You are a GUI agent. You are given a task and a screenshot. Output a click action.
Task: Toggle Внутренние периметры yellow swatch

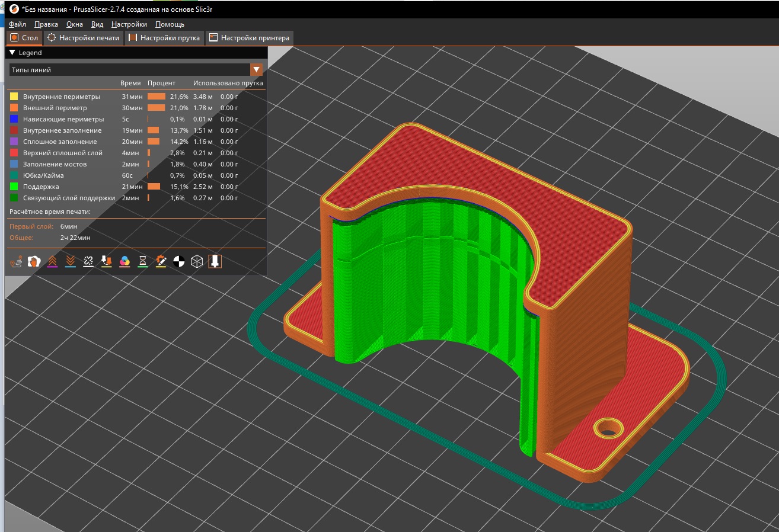(14, 97)
